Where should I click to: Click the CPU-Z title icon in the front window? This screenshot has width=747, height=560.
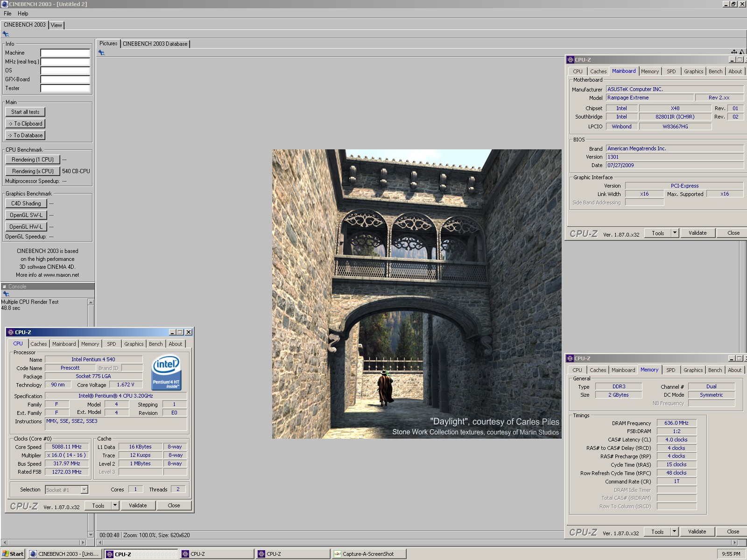10,332
